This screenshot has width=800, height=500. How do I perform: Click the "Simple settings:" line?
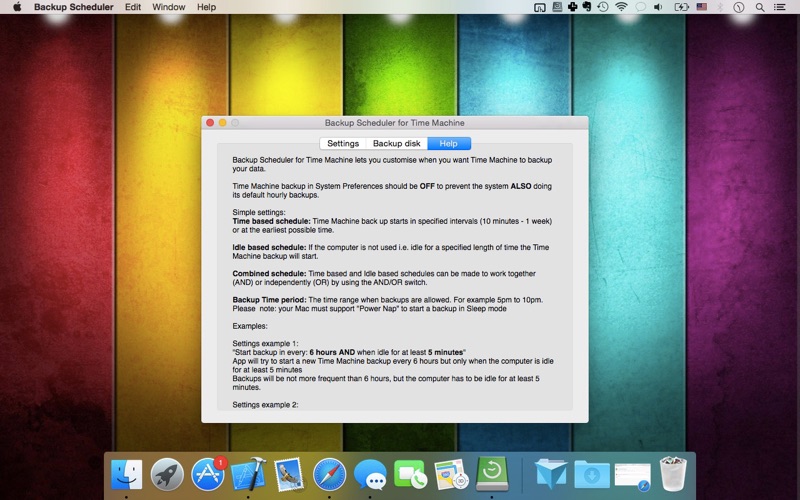pos(259,212)
